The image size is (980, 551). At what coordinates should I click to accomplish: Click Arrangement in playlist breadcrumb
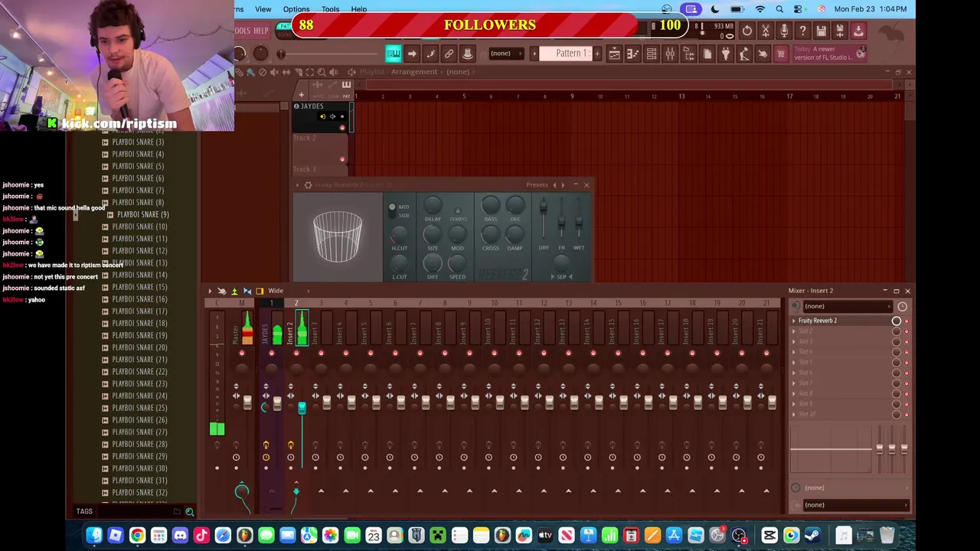tap(414, 72)
